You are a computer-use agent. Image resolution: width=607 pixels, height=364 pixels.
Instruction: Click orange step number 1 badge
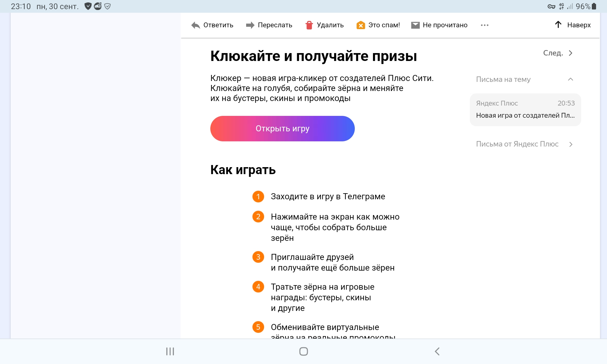coord(258,197)
